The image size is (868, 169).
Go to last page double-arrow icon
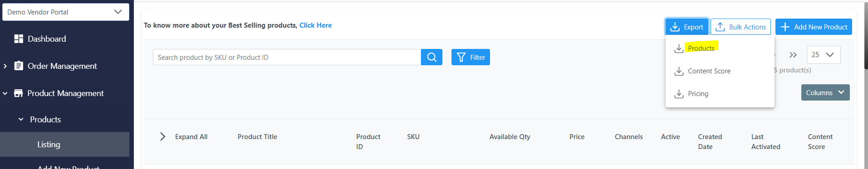pos(793,55)
